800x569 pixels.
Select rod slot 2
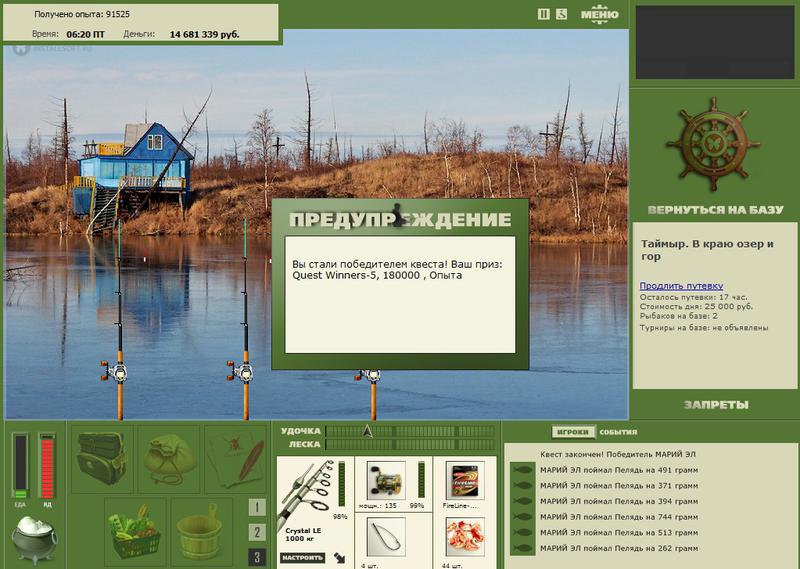coord(257,532)
